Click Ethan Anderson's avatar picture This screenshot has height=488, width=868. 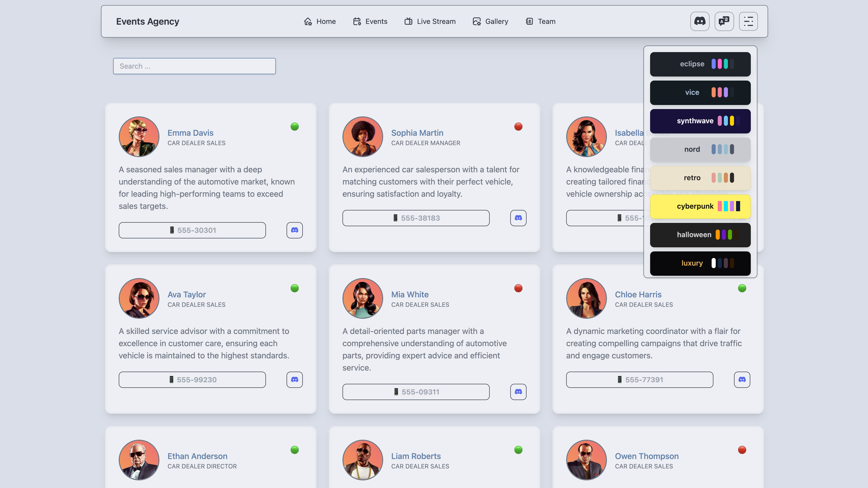139,460
